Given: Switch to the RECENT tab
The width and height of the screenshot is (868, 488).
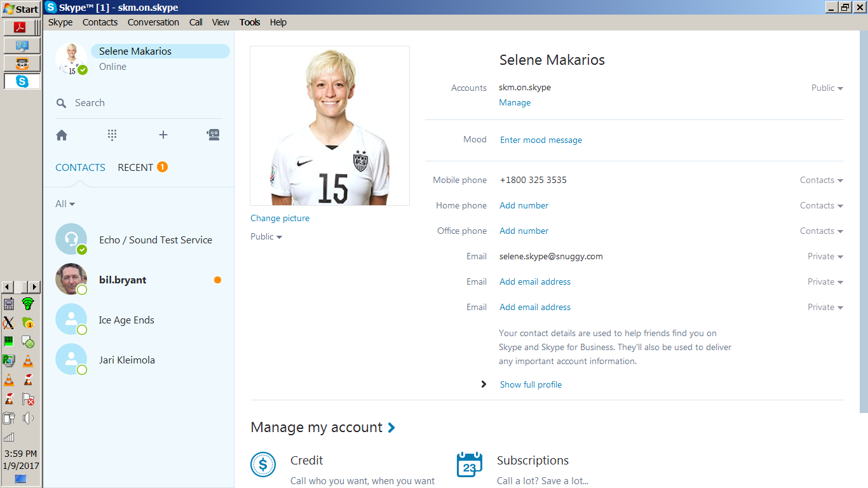Looking at the screenshot, I should point(135,168).
